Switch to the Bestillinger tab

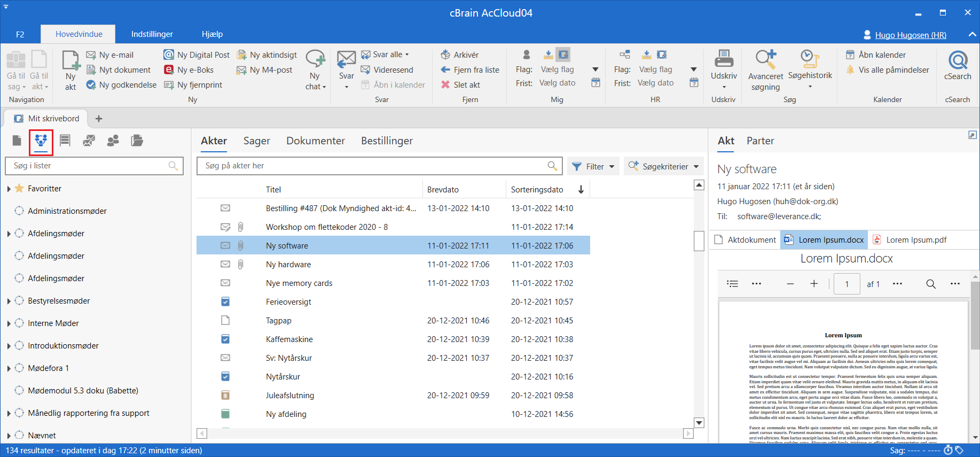(387, 141)
